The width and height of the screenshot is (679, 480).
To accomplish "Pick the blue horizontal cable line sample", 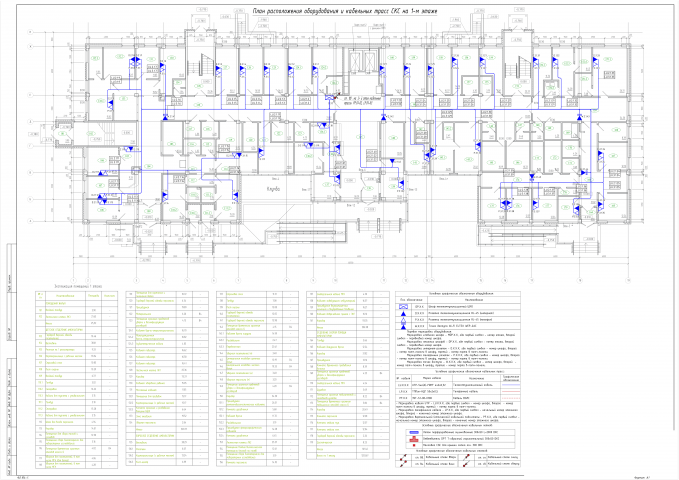I will coord(510,385).
